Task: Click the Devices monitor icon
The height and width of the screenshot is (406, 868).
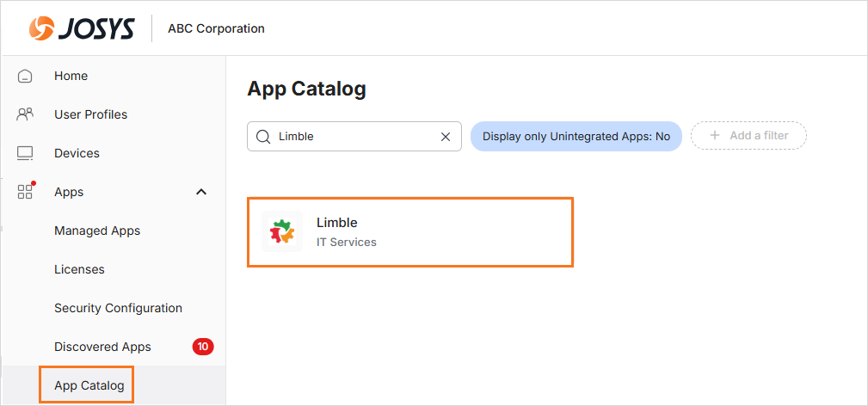Action: [25, 153]
